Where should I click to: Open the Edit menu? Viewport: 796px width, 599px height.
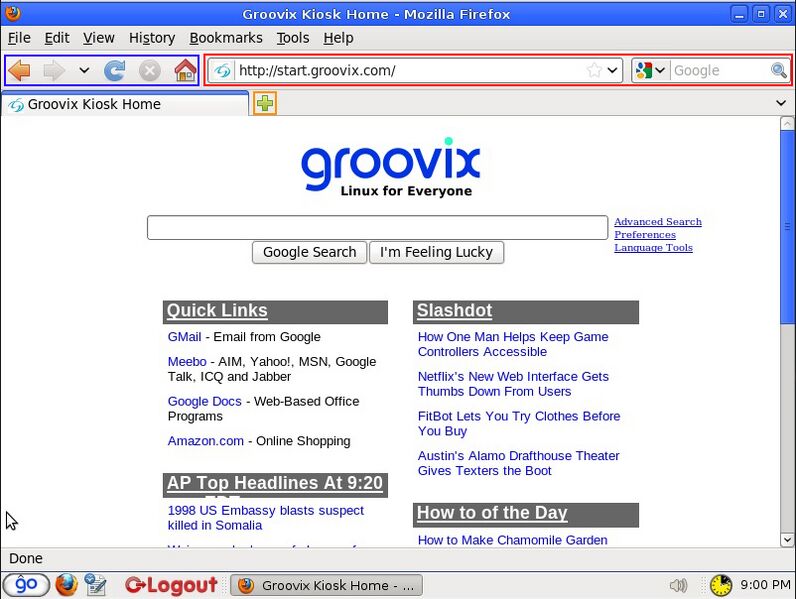point(57,38)
